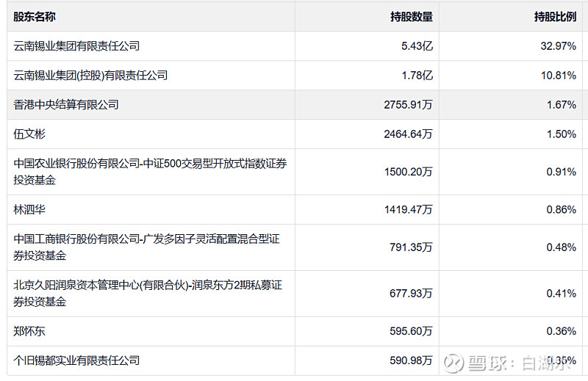Click the 1.50% holding ratio

562,134
